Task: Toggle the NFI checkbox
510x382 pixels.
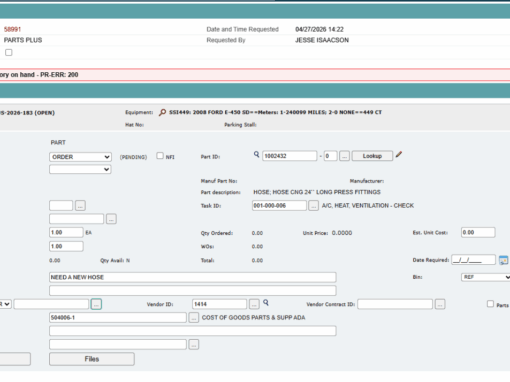Action: tap(160, 156)
